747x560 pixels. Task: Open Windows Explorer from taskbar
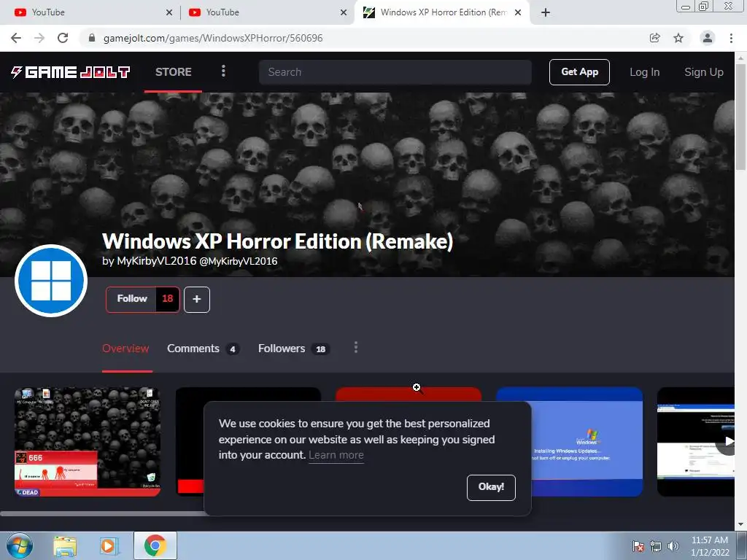coord(65,545)
